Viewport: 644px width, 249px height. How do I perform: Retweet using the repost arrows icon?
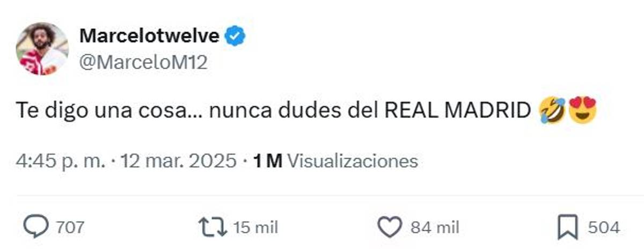[214, 228]
